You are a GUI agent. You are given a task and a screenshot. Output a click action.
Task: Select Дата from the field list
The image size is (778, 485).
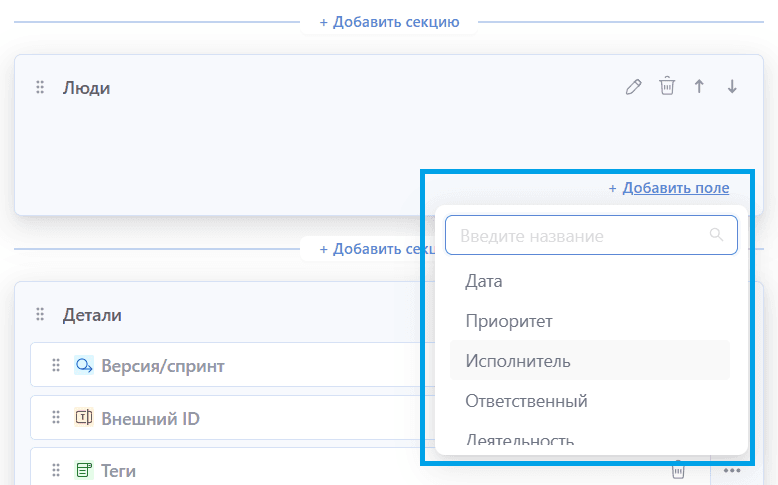click(x=484, y=282)
